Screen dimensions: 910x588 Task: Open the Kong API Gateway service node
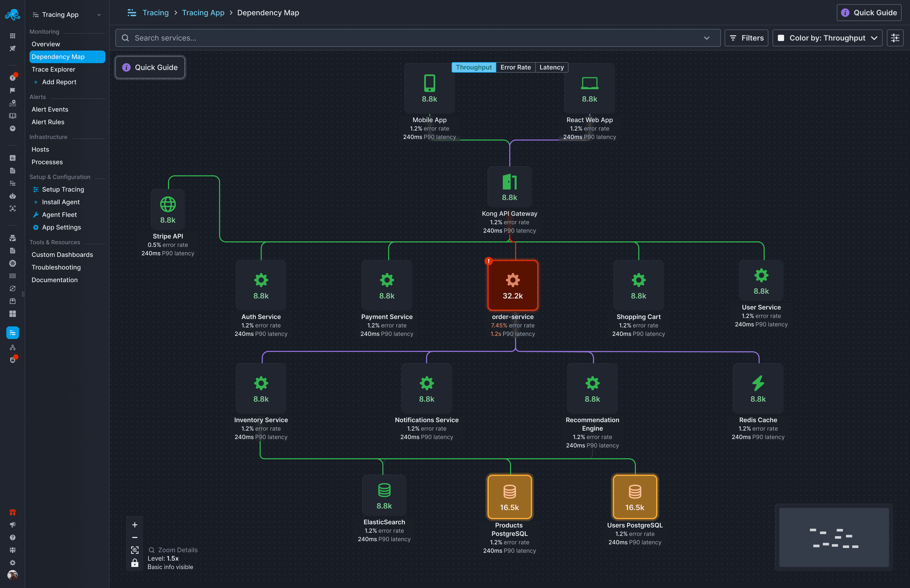[x=510, y=187]
